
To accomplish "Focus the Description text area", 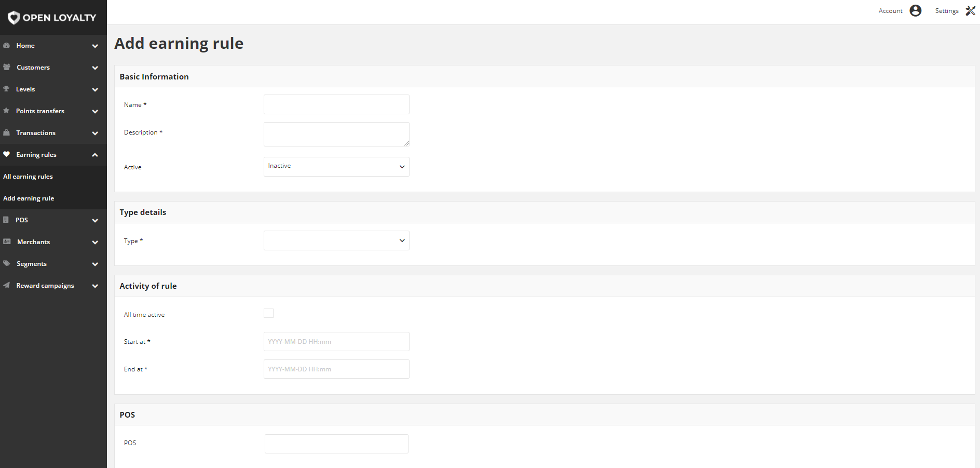I will click(x=336, y=135).
